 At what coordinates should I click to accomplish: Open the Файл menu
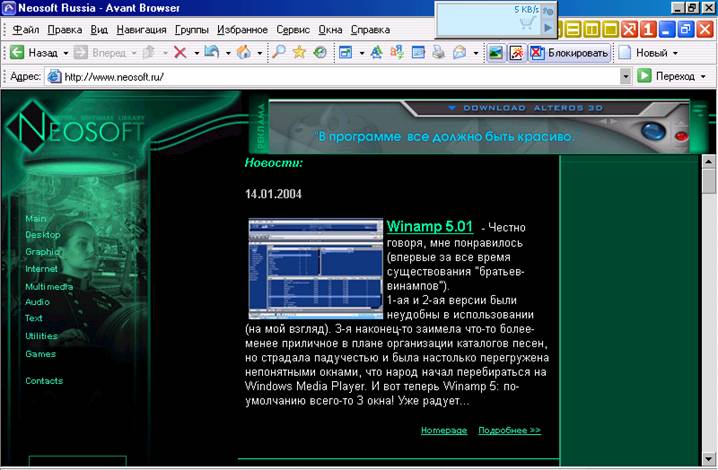coord(26,29)
